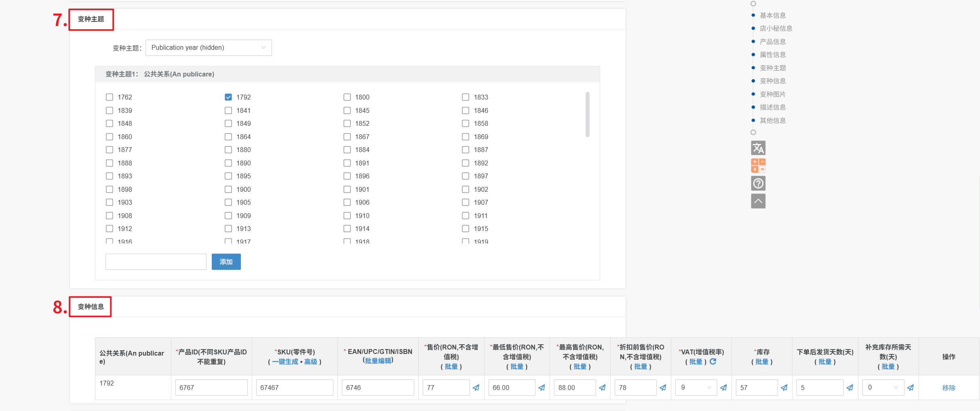Click the scroll-to-top arrow icon
Viewport: 980px width, 411px height.
(x=758, y=201)
